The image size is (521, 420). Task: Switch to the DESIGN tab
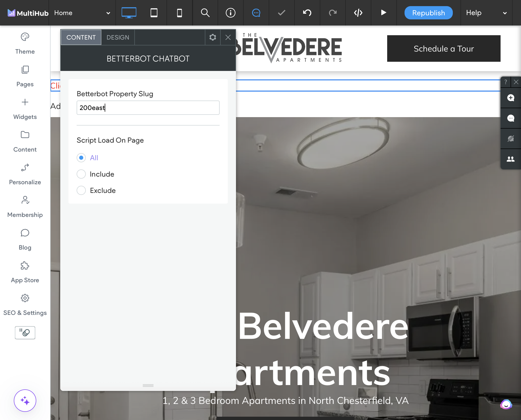pyautogui.click(x=118, y=38)
